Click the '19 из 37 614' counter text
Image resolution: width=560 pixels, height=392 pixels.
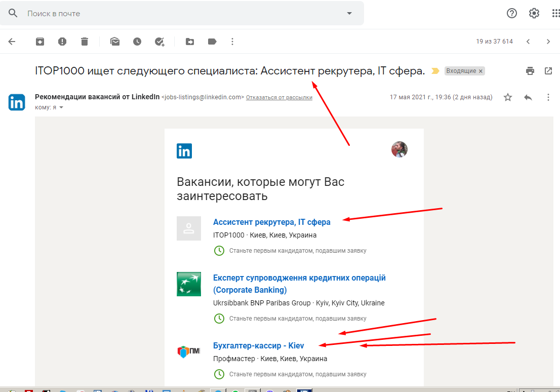click(x=494, y=42)
